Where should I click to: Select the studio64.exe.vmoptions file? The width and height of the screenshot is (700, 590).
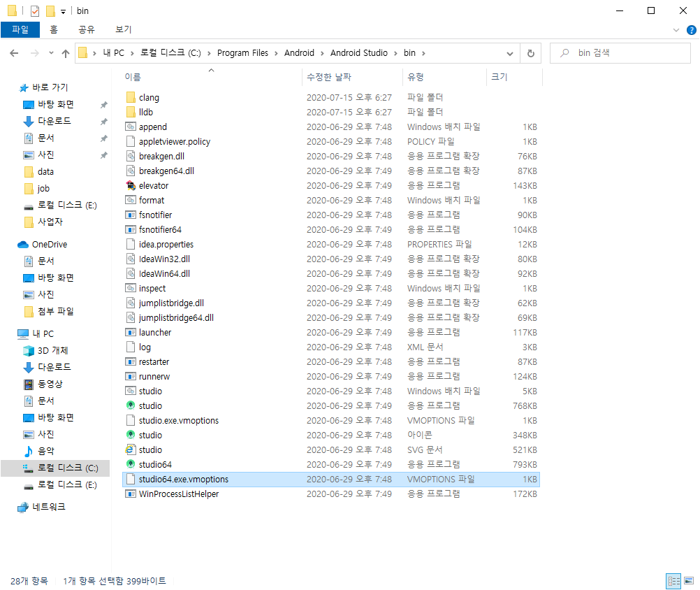tap(331, 480)
